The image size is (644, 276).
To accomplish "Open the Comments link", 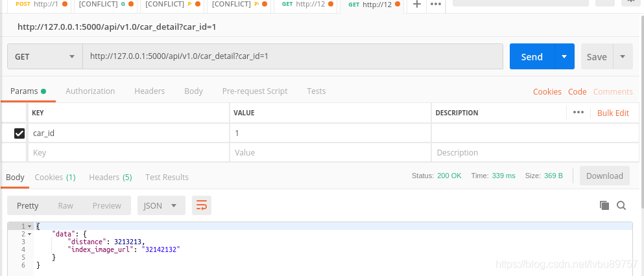I will click(613, 91).
